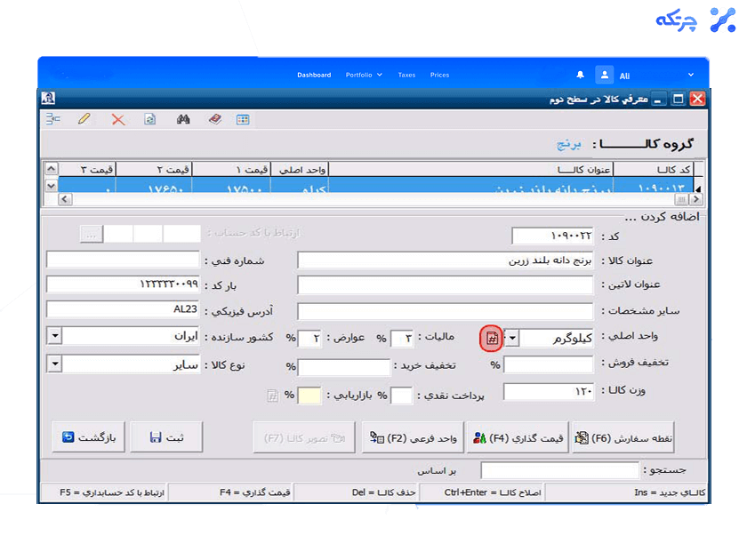
Task: Click the عنوان لاتین input field
Action: (x=446, y=284)
